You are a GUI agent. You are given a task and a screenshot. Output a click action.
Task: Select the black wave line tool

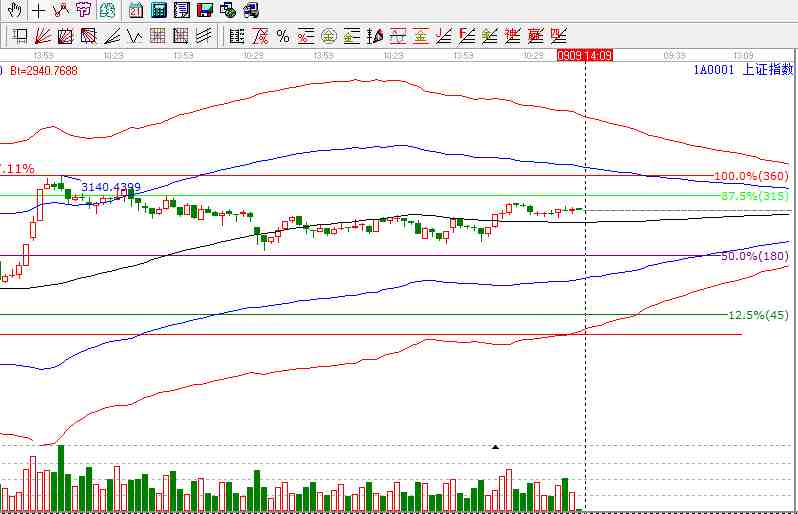135,36
